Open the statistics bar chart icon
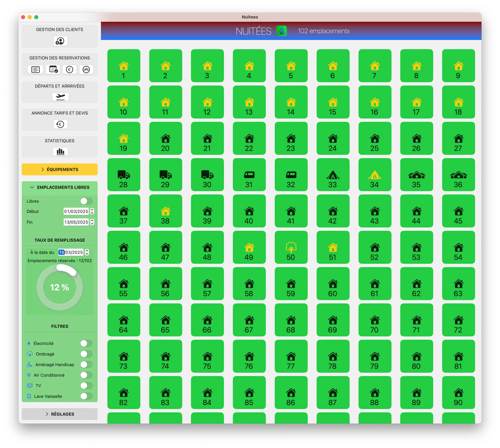Image resolution: width=500 pixels, height=448 pixels. click(x=60, y=152)
